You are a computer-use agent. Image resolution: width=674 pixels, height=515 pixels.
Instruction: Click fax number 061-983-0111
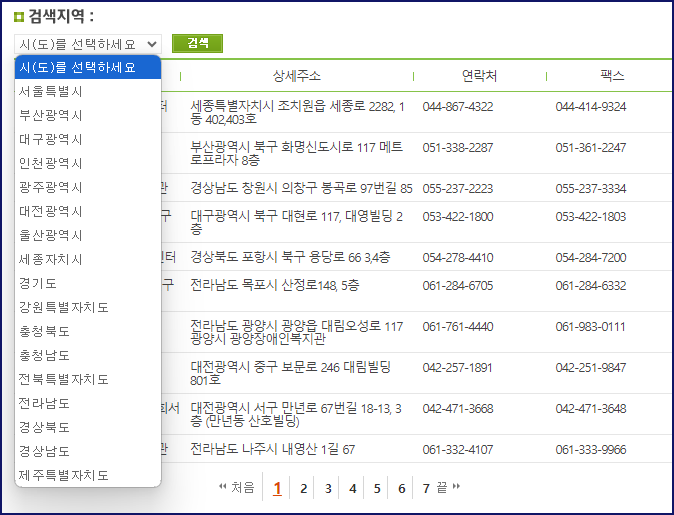(x=590, y=326)
